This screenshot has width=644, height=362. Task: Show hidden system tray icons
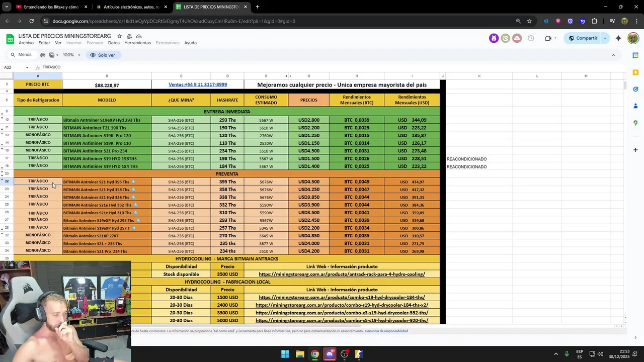556,354
